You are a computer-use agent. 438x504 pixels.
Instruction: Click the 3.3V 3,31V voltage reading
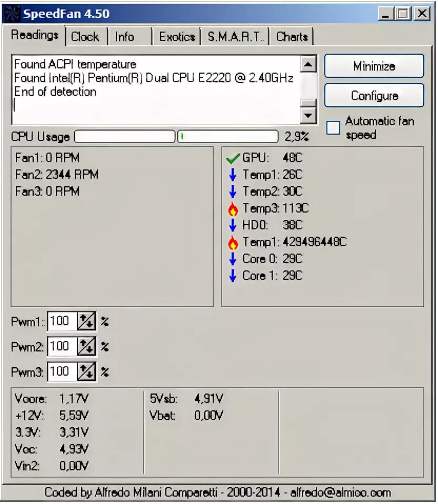52,432
